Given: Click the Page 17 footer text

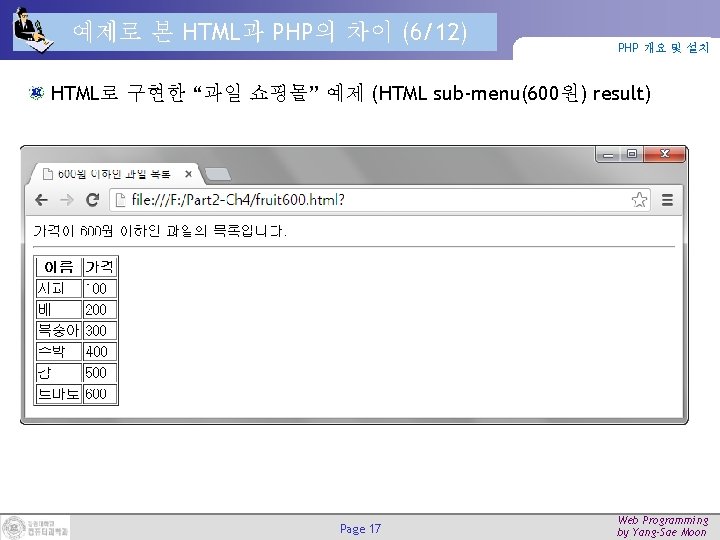Looking at the screenshot, I should (x=360, y=529).
